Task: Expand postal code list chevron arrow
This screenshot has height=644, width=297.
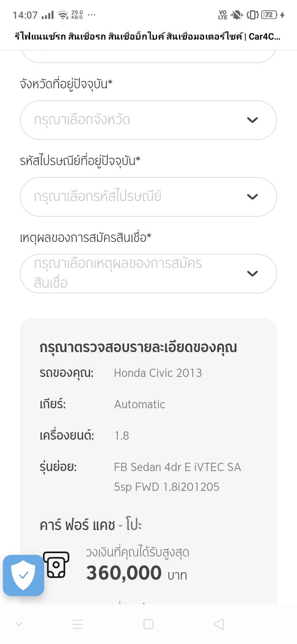Action: click(x=252, y=197)
